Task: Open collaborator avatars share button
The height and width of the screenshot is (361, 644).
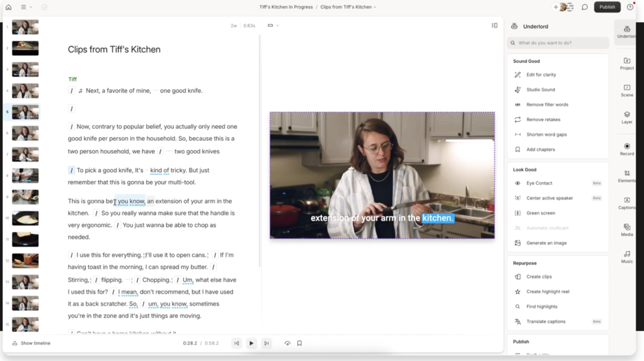Action: coord(563,7)
